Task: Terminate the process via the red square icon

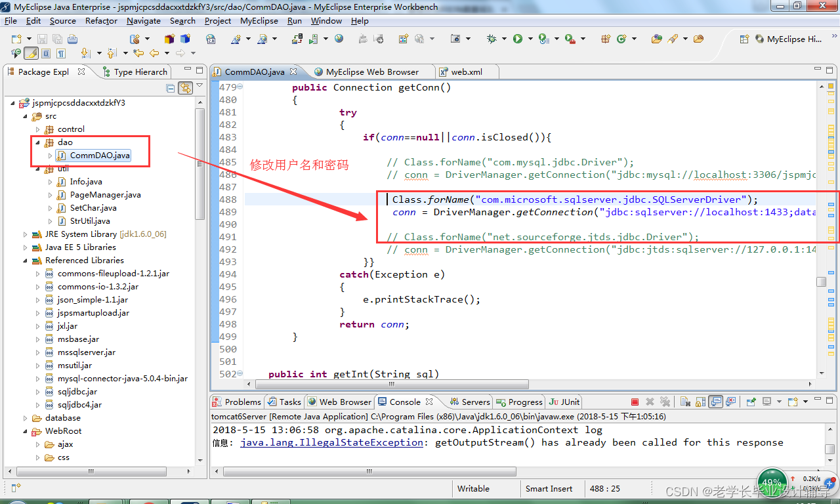Action: (634, 401)
